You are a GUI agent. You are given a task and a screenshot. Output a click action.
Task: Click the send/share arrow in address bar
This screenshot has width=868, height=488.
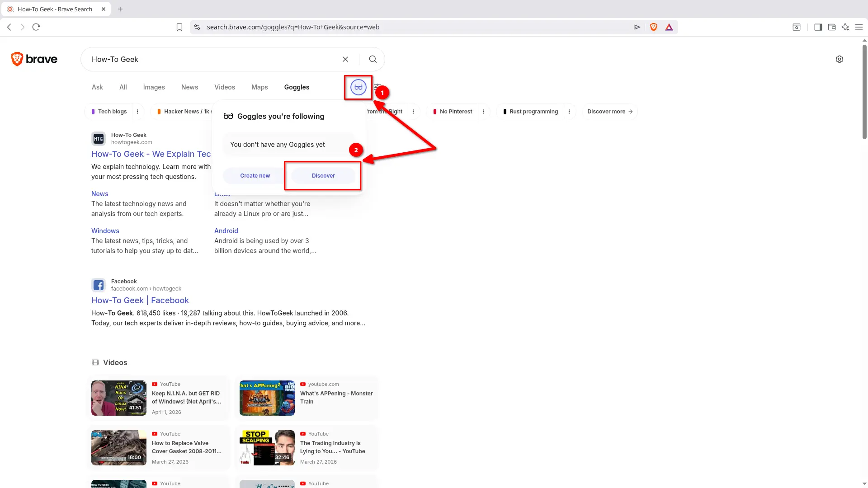click(x=637, y=27)
